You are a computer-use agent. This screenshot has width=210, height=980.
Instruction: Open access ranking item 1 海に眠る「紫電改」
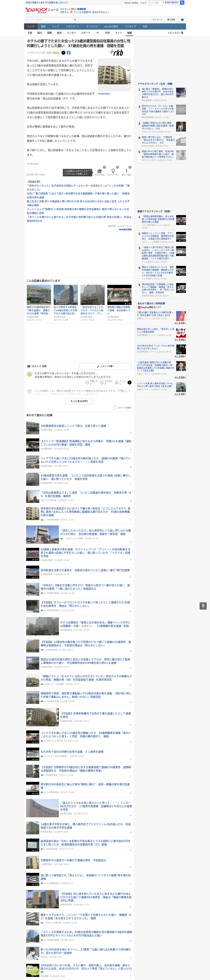click(x=162, y=95)
